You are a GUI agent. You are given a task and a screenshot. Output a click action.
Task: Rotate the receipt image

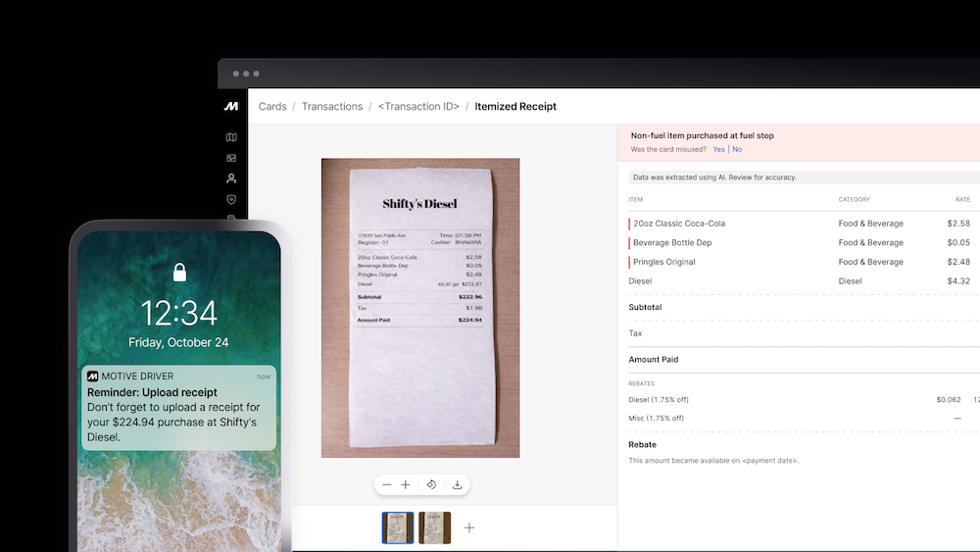point(431,484)
